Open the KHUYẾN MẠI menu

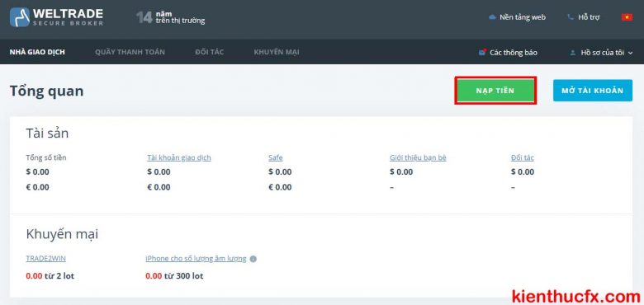coord(277,52)
